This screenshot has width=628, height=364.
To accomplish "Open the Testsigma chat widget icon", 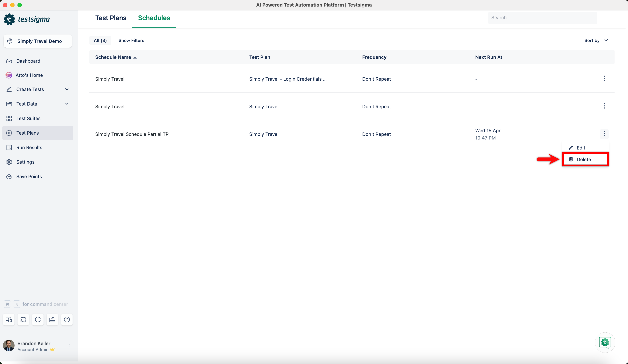I will (605, 343).
